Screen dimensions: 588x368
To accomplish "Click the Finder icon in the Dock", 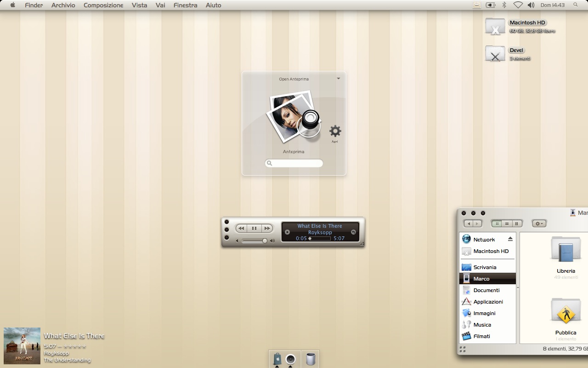I will click(x=277, y=359).
